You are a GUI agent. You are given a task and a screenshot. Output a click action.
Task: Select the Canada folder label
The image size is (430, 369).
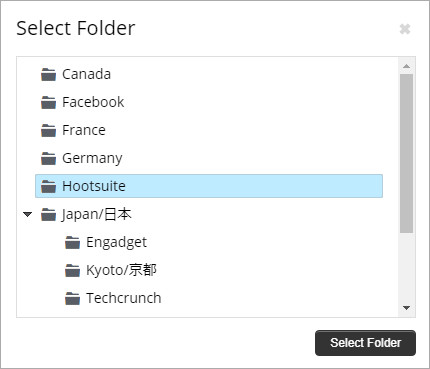pos(86,74)
